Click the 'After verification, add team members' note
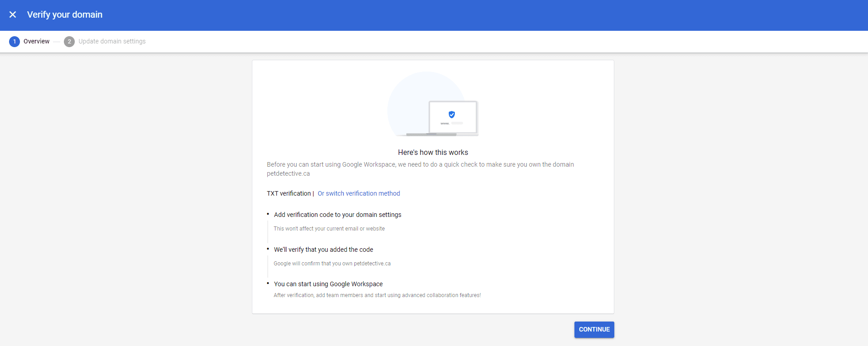 [x=377, y=295]
